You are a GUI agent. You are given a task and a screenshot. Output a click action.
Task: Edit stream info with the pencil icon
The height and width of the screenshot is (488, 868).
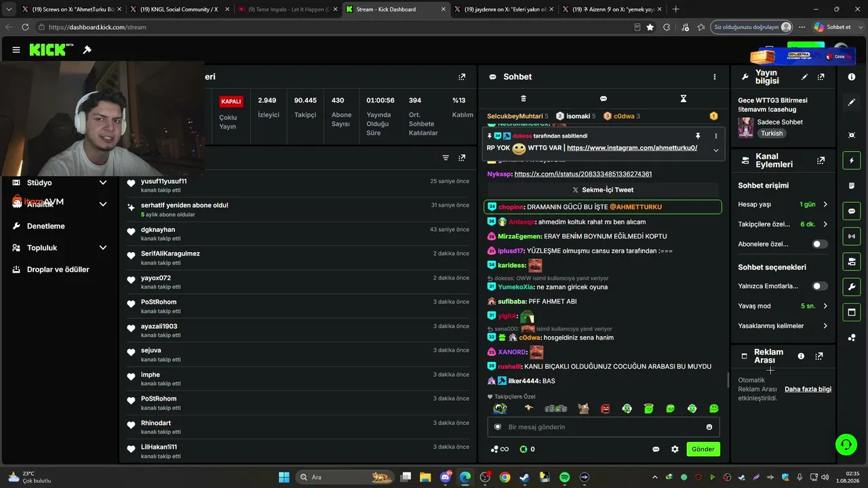coord(804,77)
